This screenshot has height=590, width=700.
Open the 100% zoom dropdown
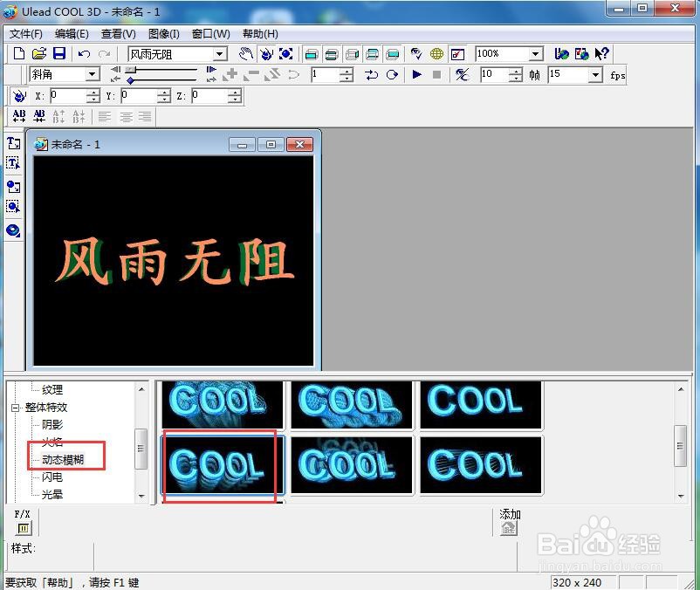pyautogui.click(x=536, y=54)
